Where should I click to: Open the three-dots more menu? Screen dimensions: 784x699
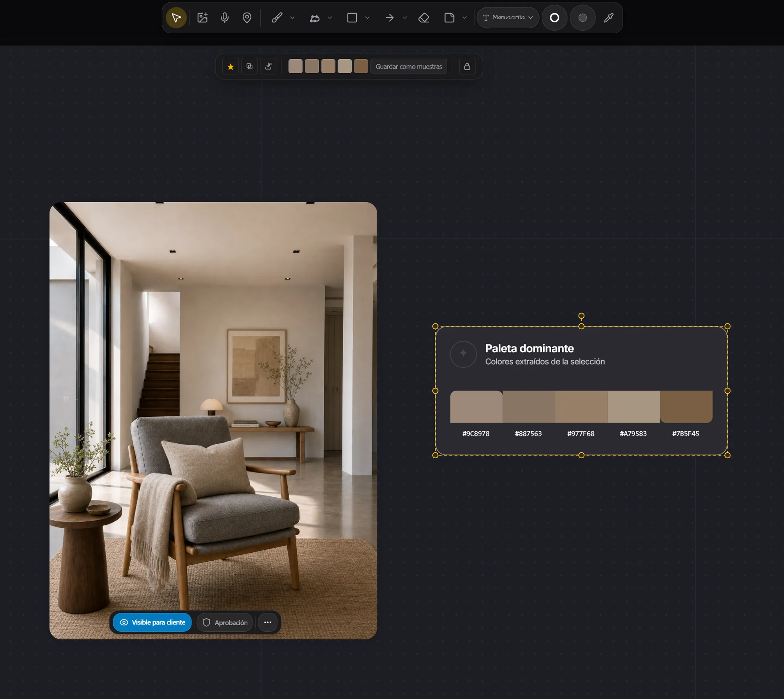[268, 622]
